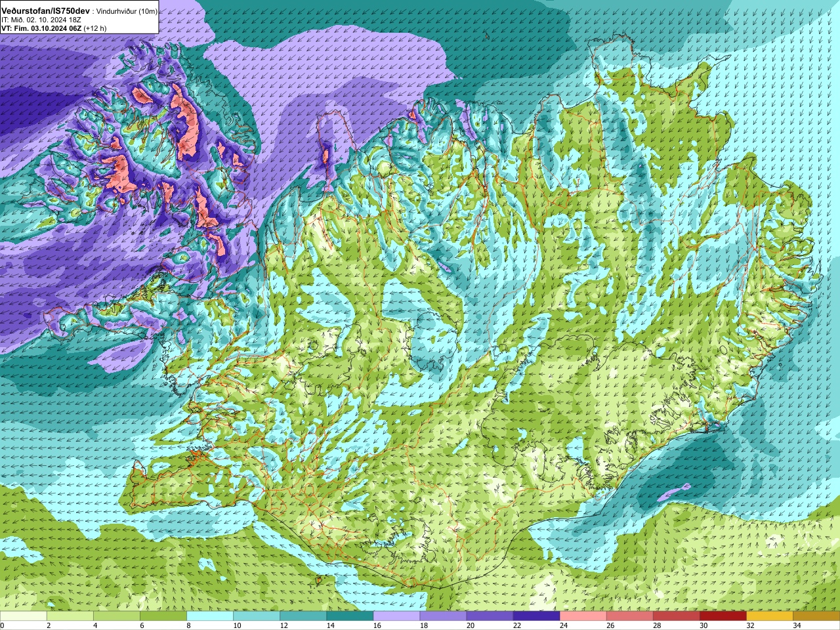Click the light green 2–4 legend swatch

[70, 616]
